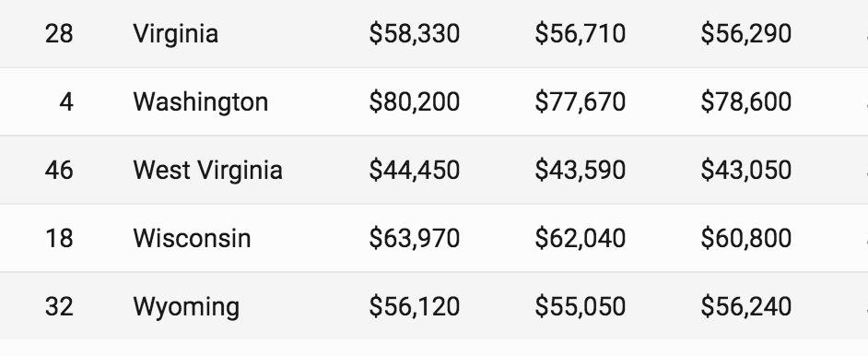Select the Wyoming state name cell
Viewport: 868px width, 356px height.
point(186,307)
